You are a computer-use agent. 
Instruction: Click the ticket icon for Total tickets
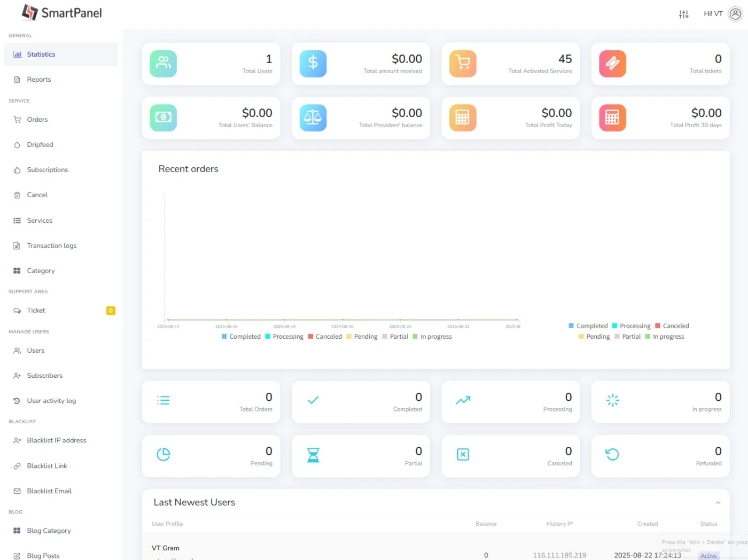(612, 64)
